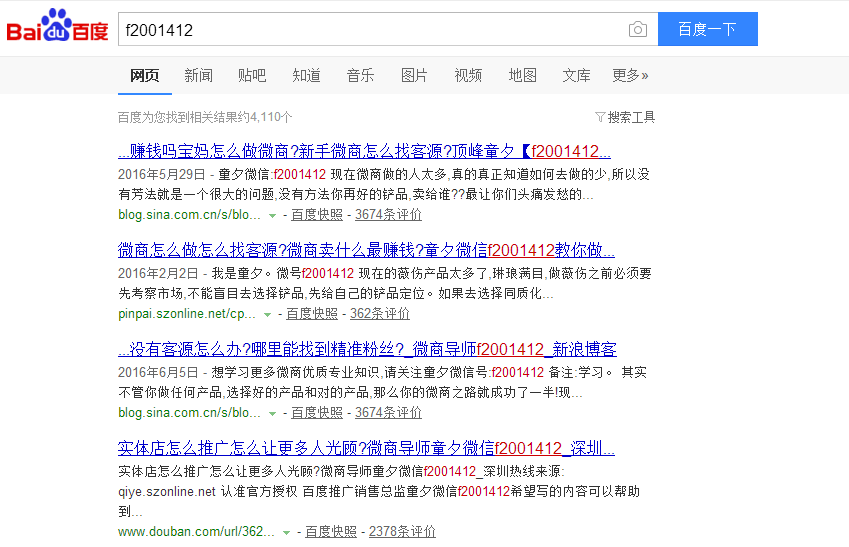Open 百度快照 of third result
The width and height of the screenshot is (849, 547).
(x=317, y=413)
